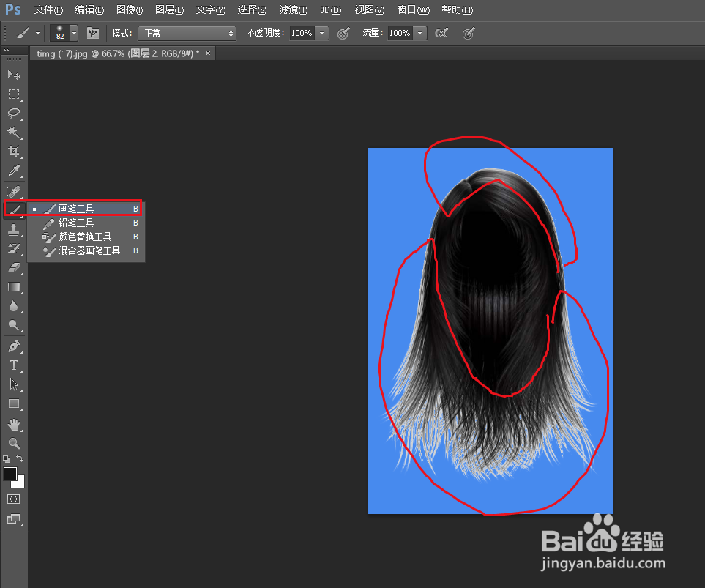The height and width of the screenshot is (588, 705).
Task: Open the blending mode dropdown 正常
Action: point(187,33)
